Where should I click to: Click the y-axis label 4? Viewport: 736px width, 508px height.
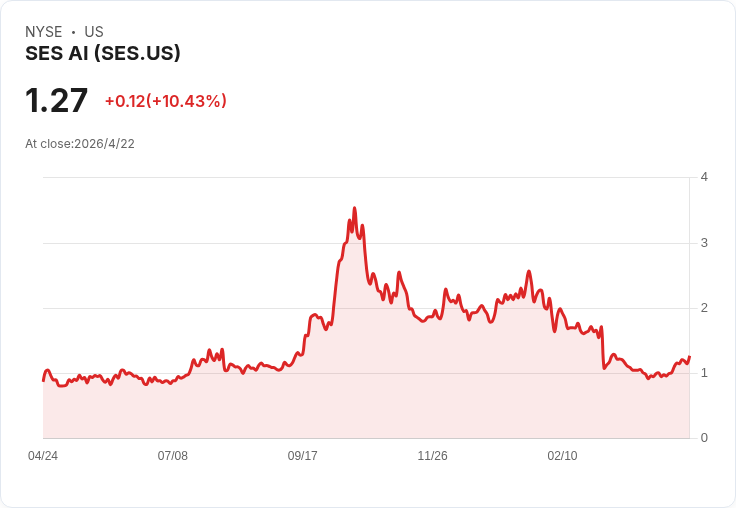tap(705, 177)
